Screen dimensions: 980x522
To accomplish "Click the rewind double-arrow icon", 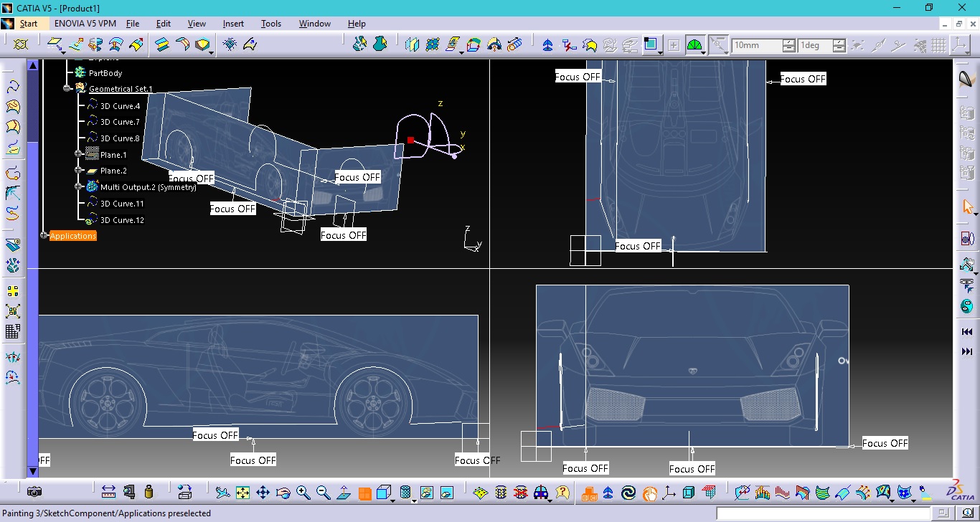I will pos(966,332).
